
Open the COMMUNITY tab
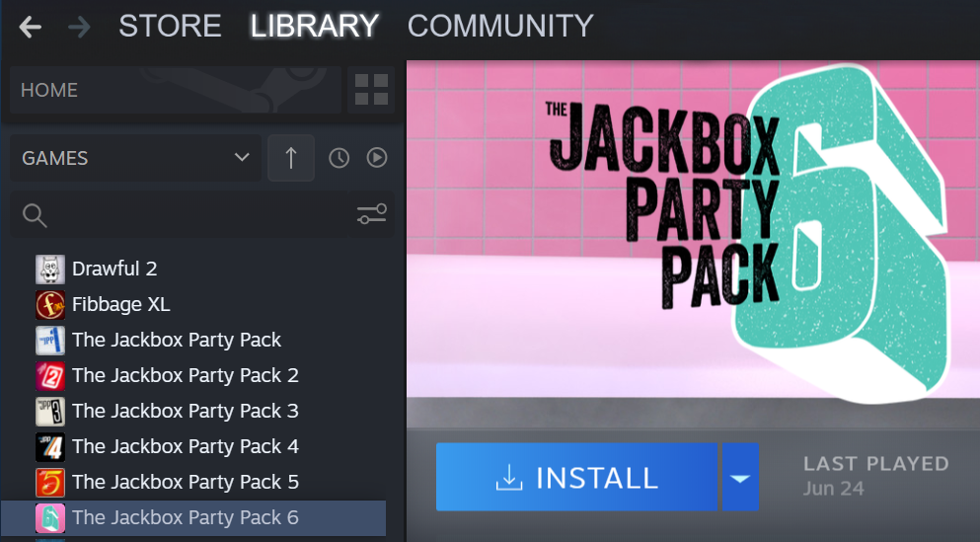[x=500, y=26]
